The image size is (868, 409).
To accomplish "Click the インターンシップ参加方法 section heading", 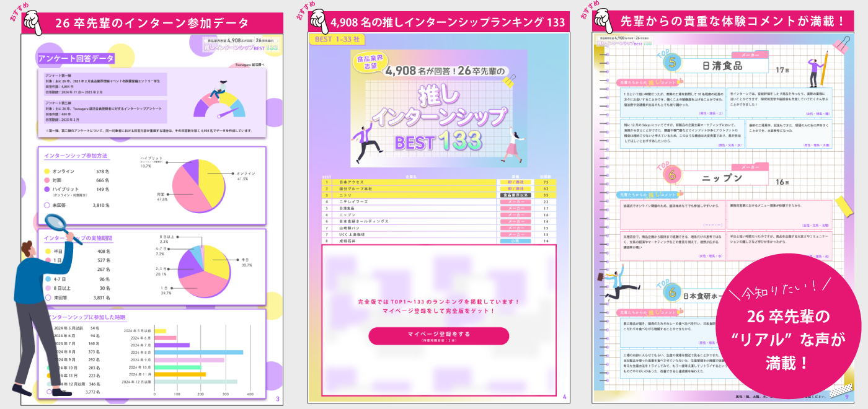I will [x=76, y=155].
